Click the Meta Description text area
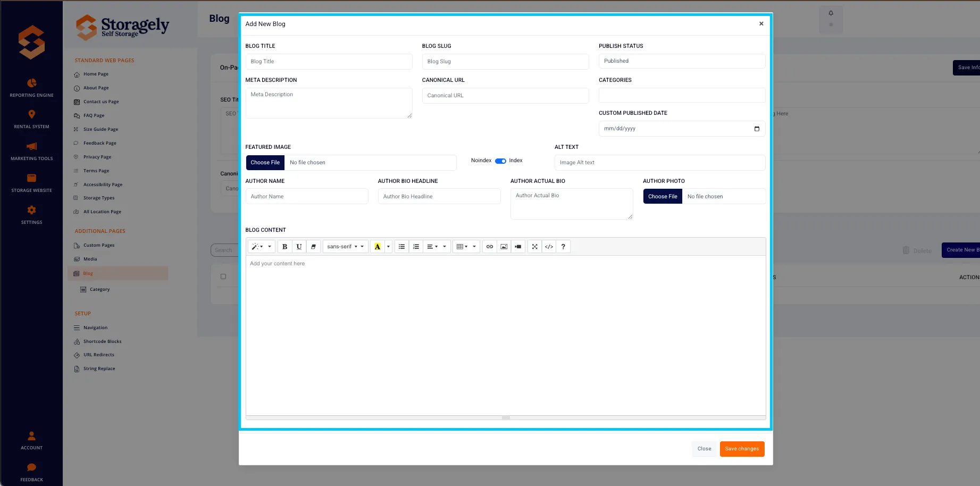The image size is (980, 486). click(329, 103)
